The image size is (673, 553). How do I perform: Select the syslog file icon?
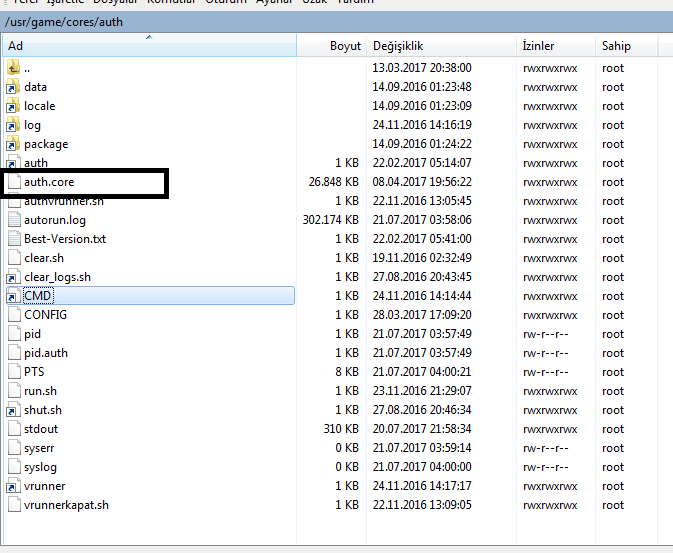(x=14, y=466)
